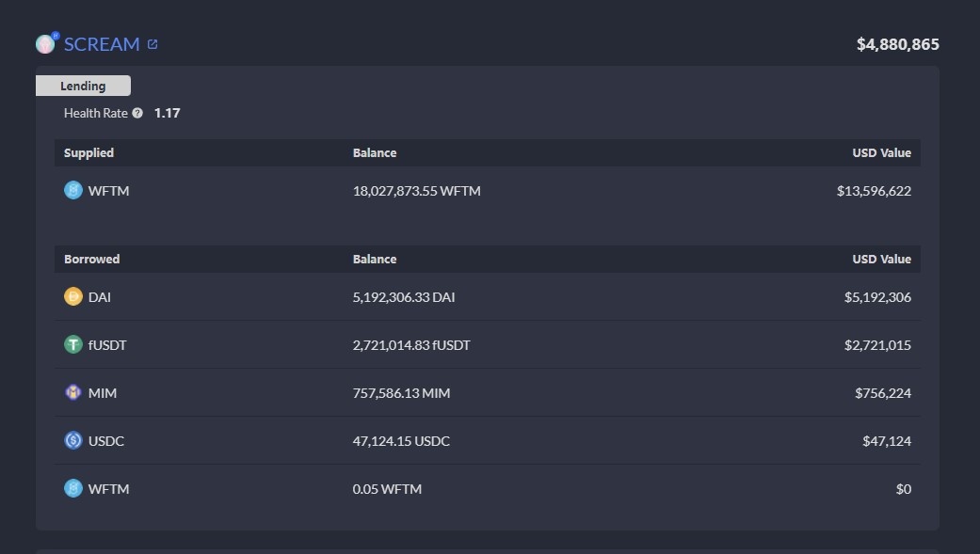Click the $2,721,015 fUSDT USD value
The height and width of the screenshot is (554, 980).
[x=877, y=345]
